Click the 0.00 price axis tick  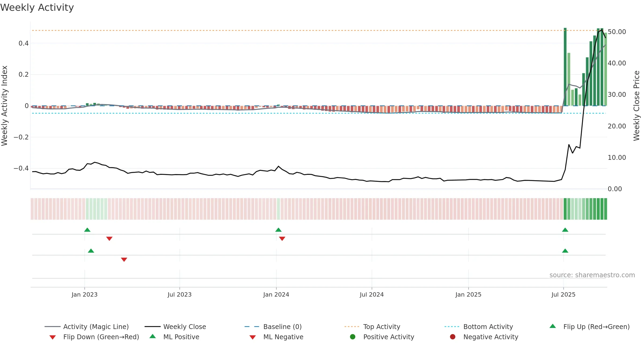[x=615, y=189]
